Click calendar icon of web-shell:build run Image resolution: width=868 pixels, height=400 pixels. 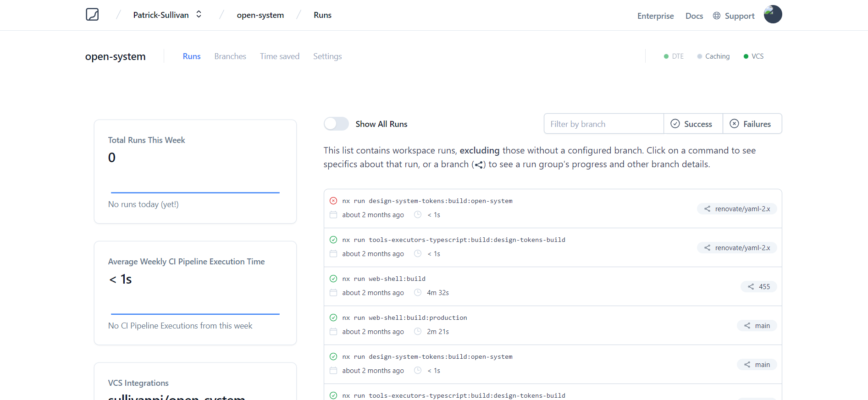333,292
